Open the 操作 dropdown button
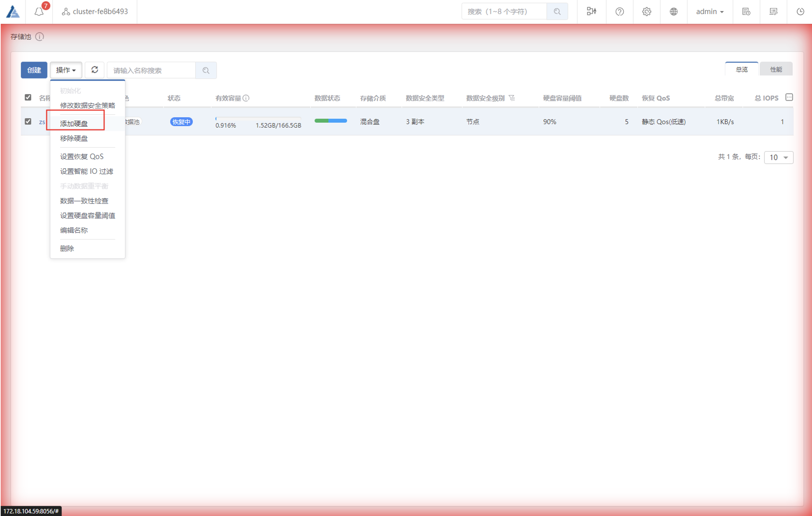812x516 pixels. (x=66, y=70)
